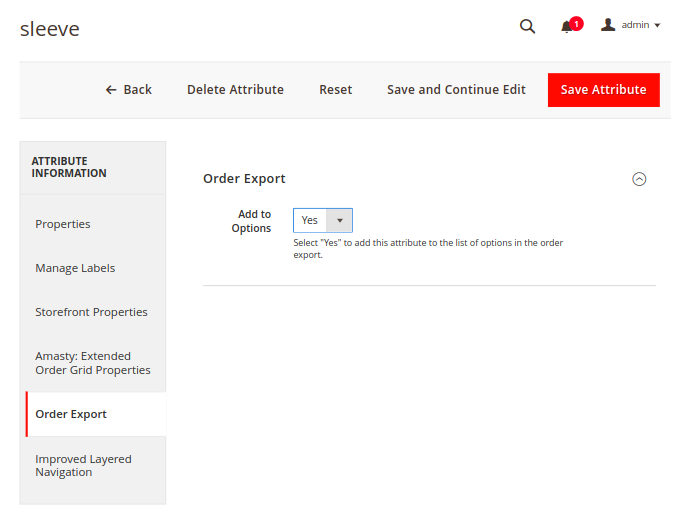688x523 pixels.
Task: Open Amasty Extended Order Grid Properties tab
Action: (x=93, y=362)
